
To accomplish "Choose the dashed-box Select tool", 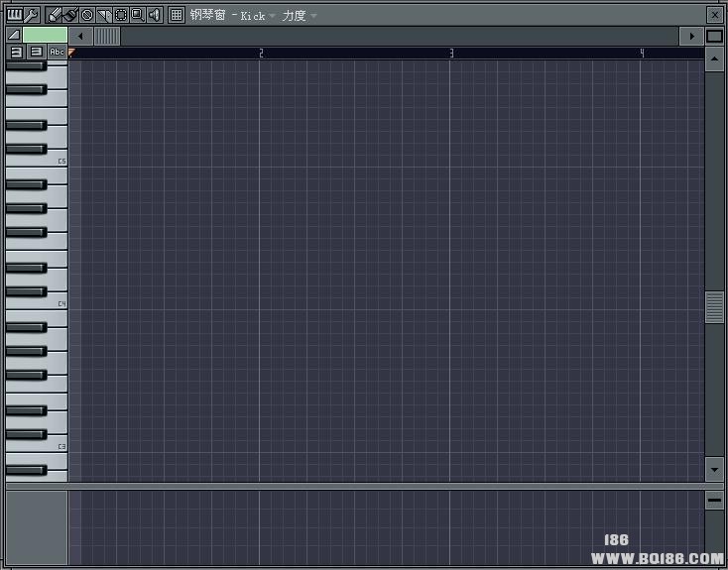I will click(121, 15).
